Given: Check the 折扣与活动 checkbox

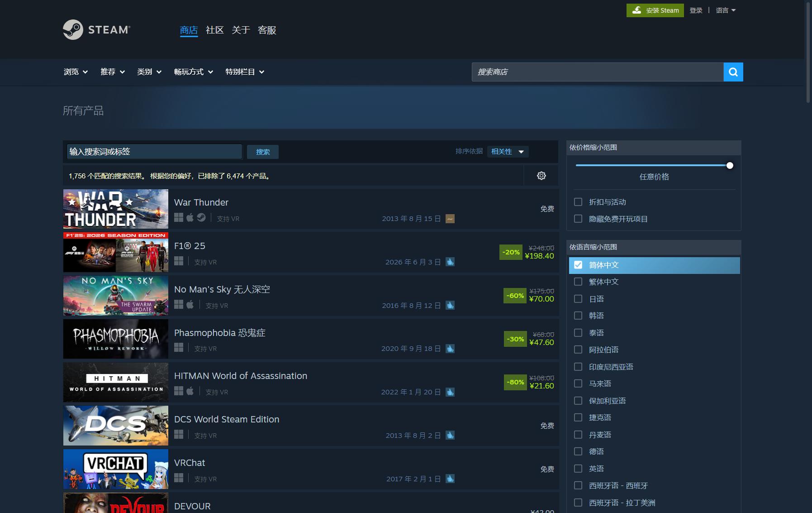Looking at the screenshot, I should 578,202.
